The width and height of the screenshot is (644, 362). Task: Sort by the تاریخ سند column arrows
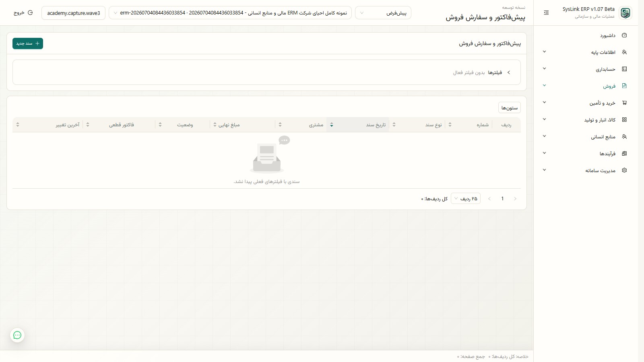[x=332, y=125]
